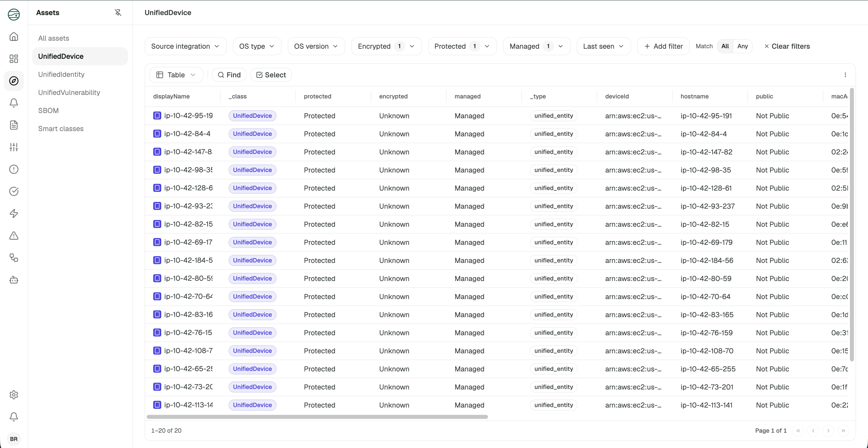The image size is (868, 448).
Task: Click the Add filter button
Action: click(x=663, y=46)
